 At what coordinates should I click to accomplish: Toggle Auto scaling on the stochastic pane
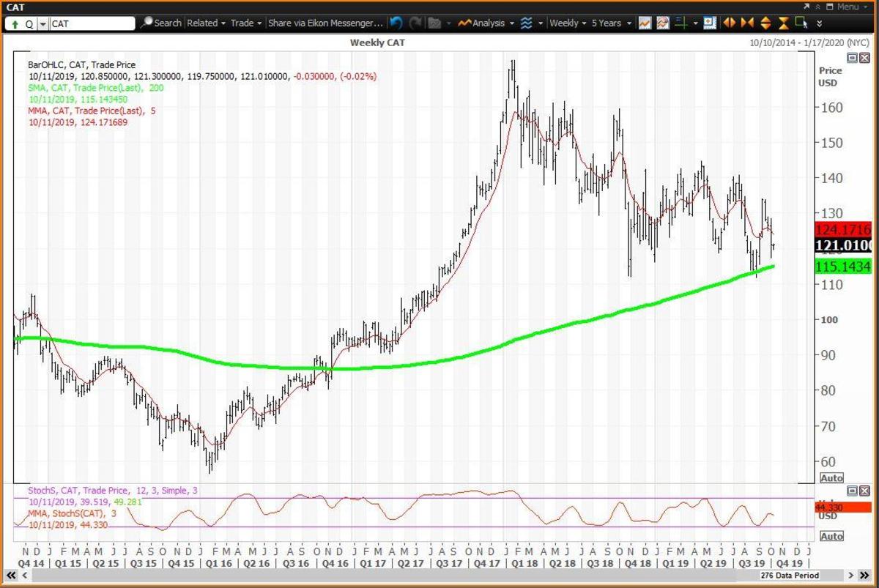[831, 536]
